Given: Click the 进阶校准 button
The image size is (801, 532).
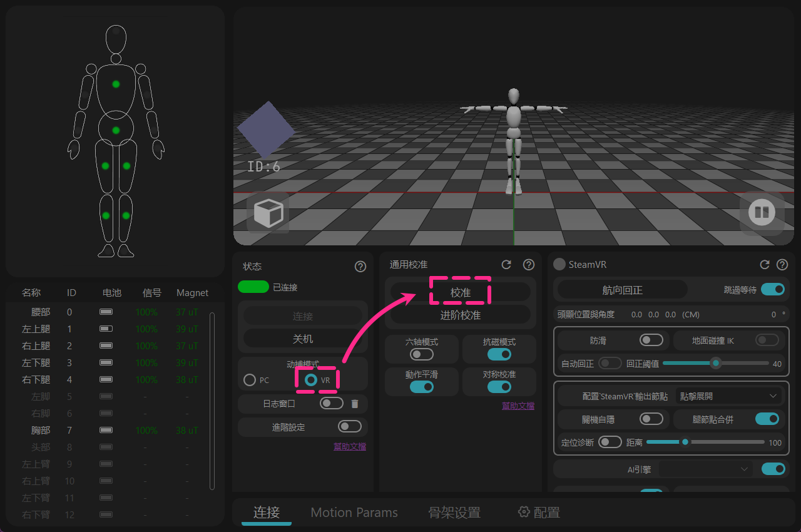Looking at the screenshot, I should 461,315.
